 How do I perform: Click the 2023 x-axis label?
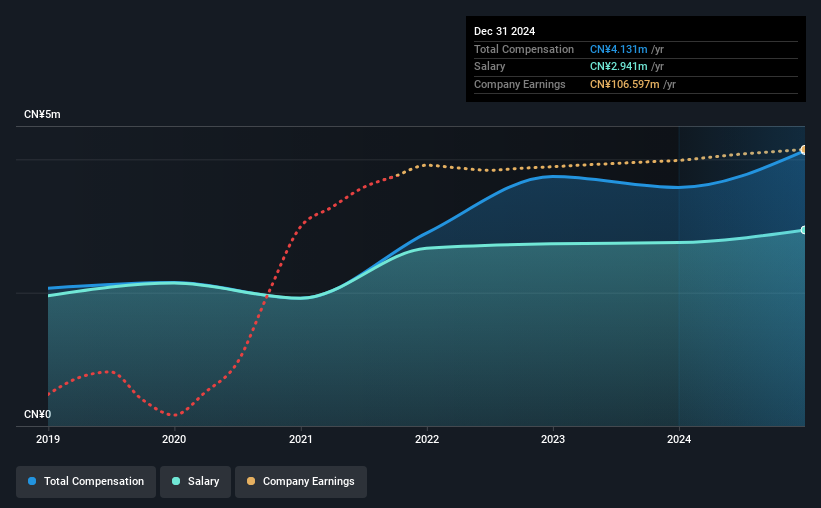[x=553, y=439]
